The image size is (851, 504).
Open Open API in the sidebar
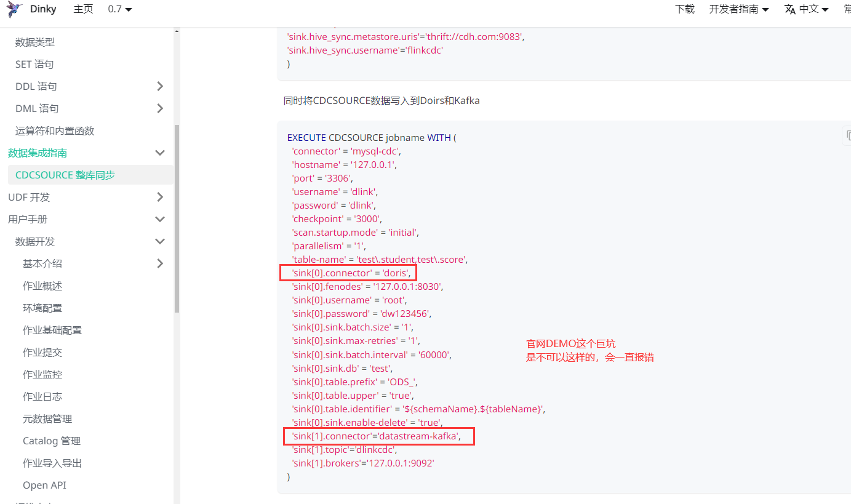44,485
